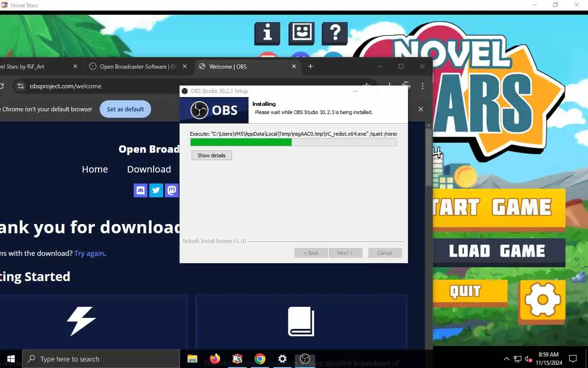Restore down the Novel Stars window
The width and height of the screenshot is (588, 368).
[x=555, y=5]
